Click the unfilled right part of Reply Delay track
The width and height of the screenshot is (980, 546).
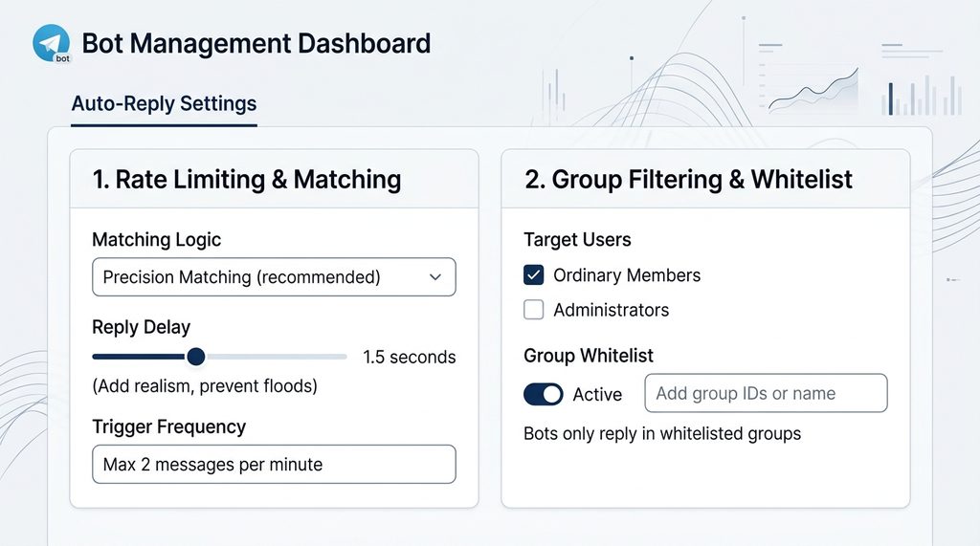(278, 357)
